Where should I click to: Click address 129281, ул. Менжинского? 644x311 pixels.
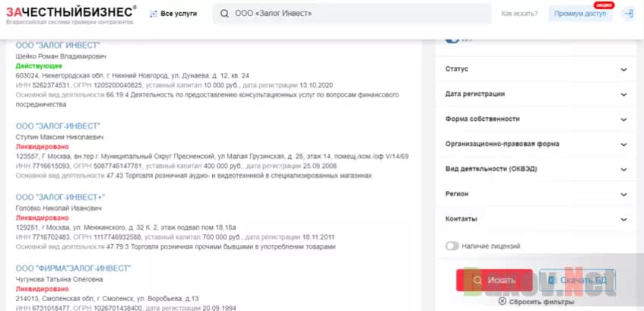click(x=125, y=227)
